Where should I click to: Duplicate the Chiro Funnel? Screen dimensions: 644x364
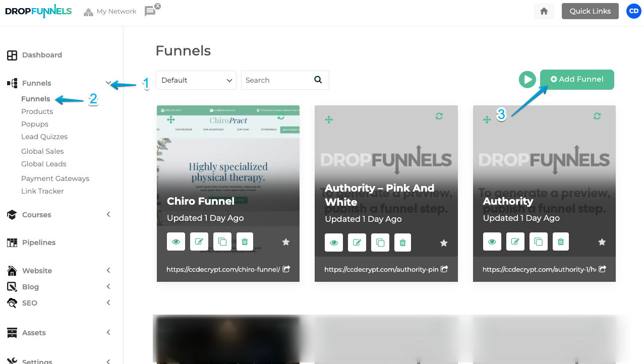[222, 241]
